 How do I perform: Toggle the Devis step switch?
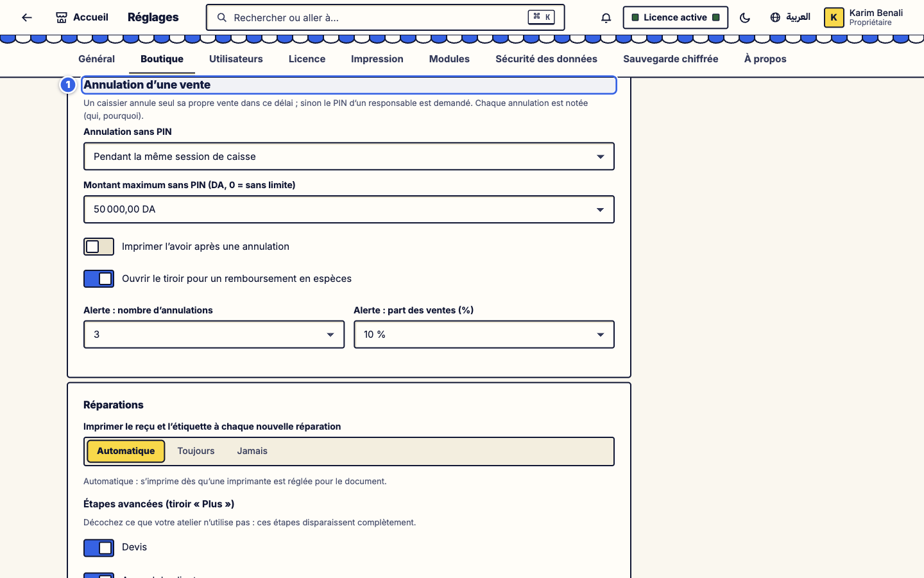click(x=99, y=548)
